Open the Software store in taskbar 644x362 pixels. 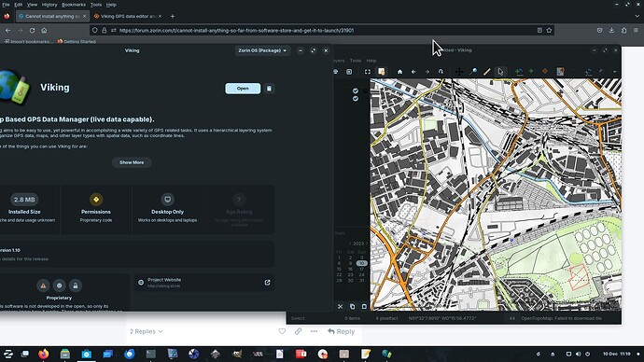click(x=86, y=354)
